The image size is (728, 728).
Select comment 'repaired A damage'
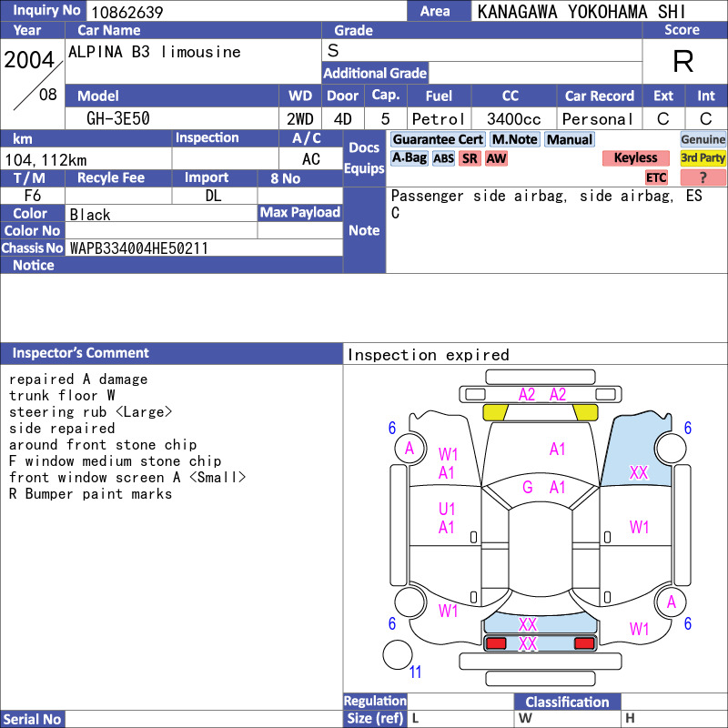pos(78,379)
